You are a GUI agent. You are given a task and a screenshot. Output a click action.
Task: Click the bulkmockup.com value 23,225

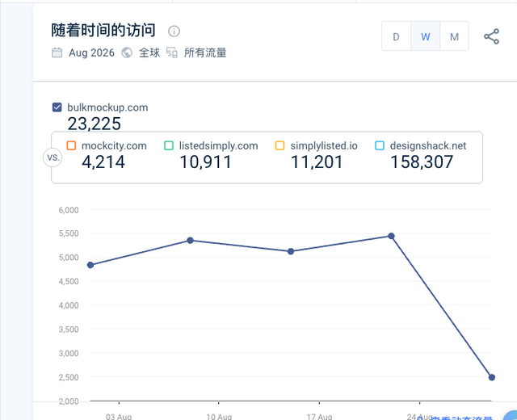tap(95, 124)
